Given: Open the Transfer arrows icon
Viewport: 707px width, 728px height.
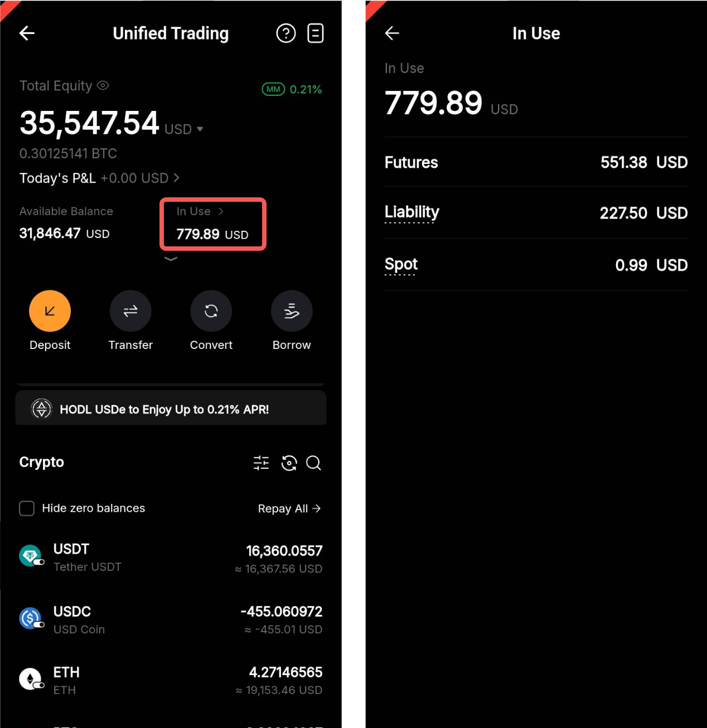Looking at the screenshot, I should click(x=130, y=311).
